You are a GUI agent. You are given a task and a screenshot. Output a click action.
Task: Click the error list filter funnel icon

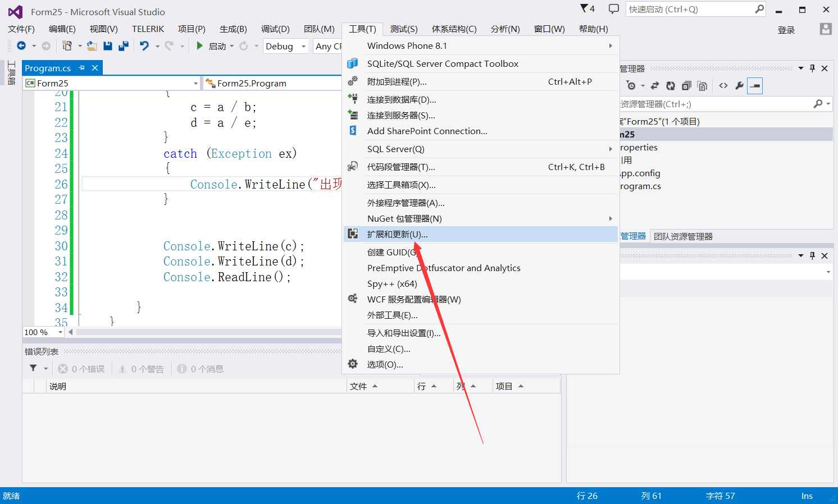coord(33,368)
